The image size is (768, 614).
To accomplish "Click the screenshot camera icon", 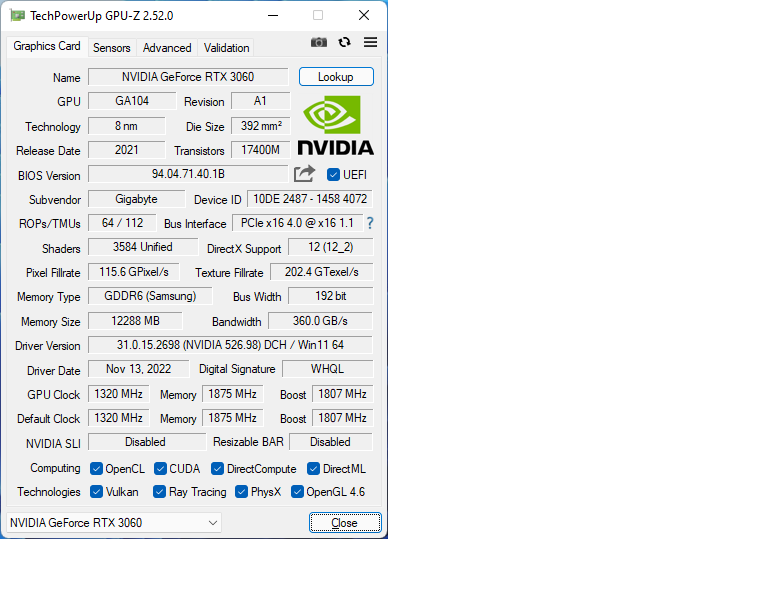I will [319, 42].
